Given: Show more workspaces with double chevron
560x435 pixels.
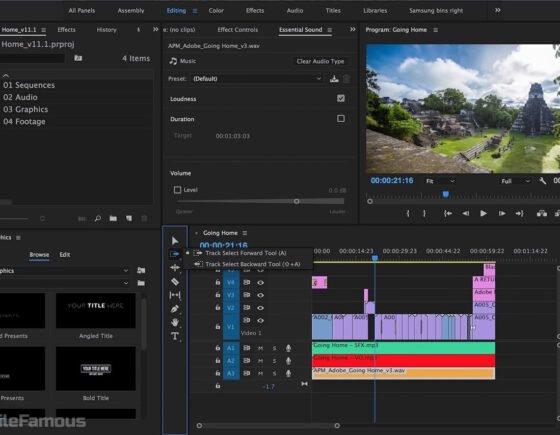Looking at the screenshot, I should coord(498,10).
